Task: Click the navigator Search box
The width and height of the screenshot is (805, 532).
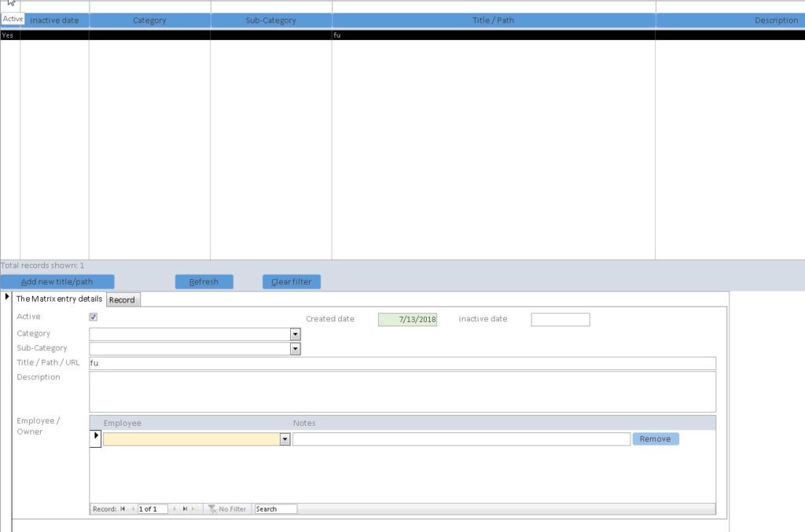Action: [x=276, y=509]
